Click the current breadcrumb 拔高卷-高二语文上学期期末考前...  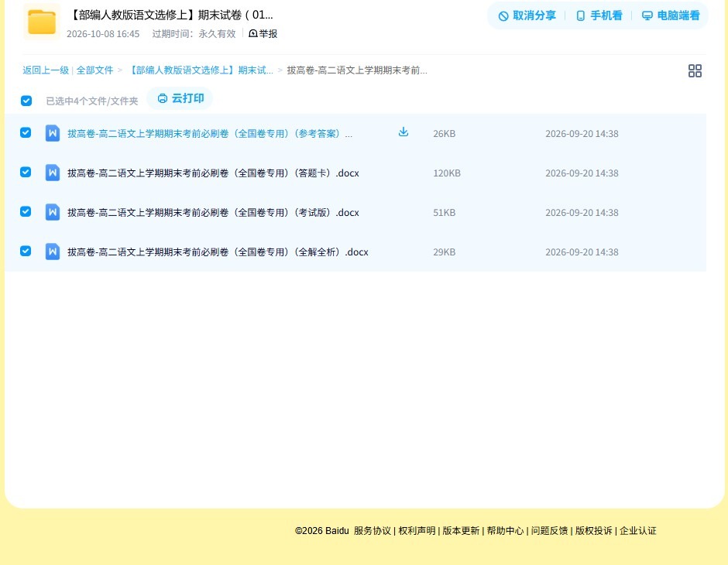(357, 70)
